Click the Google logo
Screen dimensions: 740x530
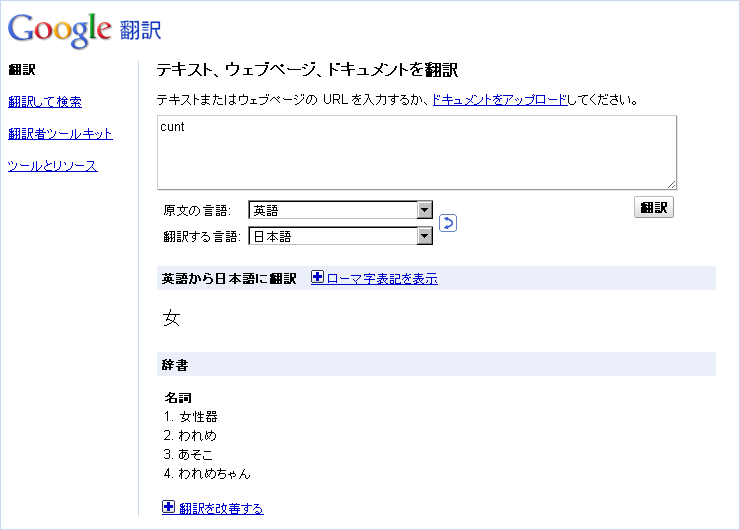point(59,30)
